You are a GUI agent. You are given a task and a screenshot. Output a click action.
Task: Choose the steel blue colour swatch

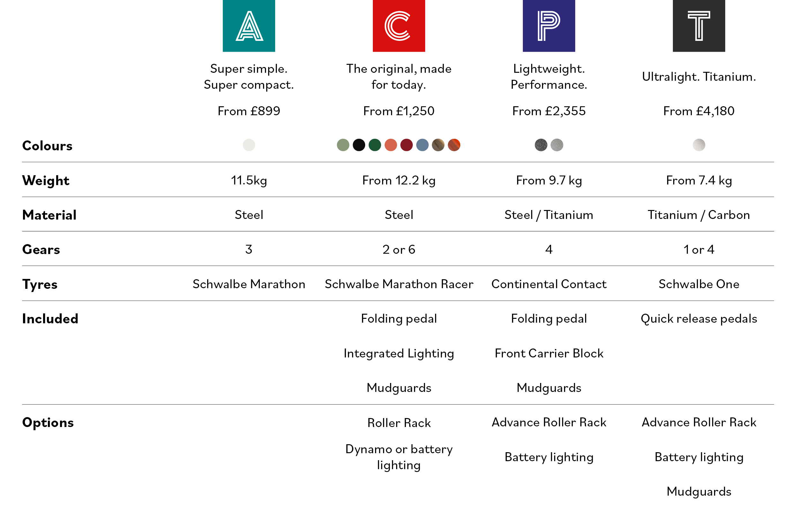(x=422, y=145)
